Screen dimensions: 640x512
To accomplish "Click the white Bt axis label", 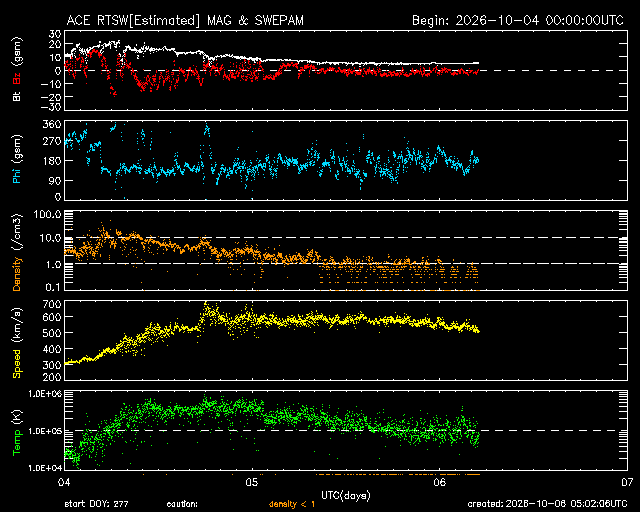I will 17,96.
